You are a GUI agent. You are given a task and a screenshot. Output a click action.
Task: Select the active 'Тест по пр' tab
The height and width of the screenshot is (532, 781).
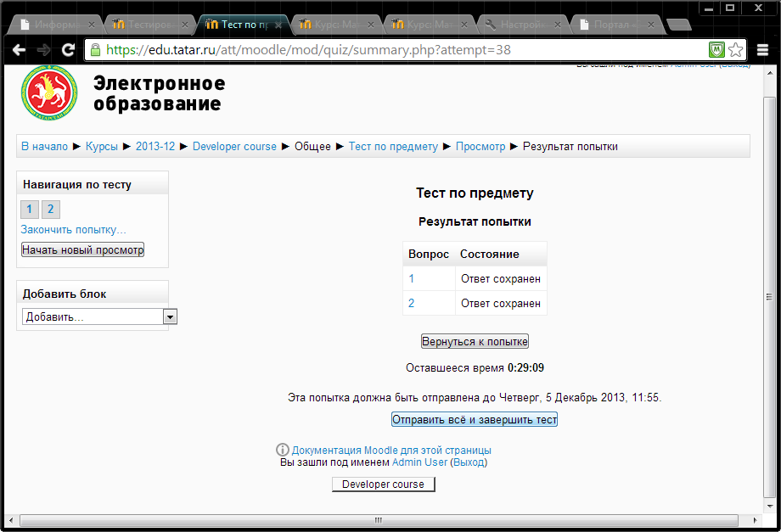point(243,25)
